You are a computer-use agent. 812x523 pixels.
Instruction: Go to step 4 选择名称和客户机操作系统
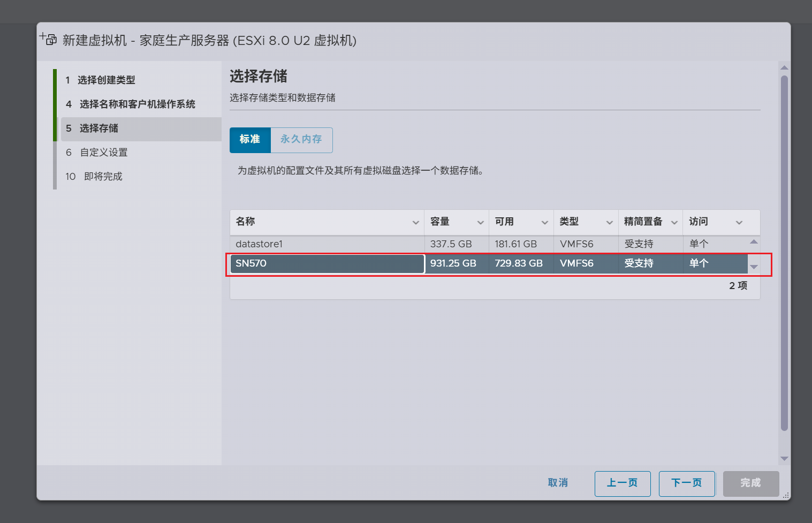coord(137,104)
